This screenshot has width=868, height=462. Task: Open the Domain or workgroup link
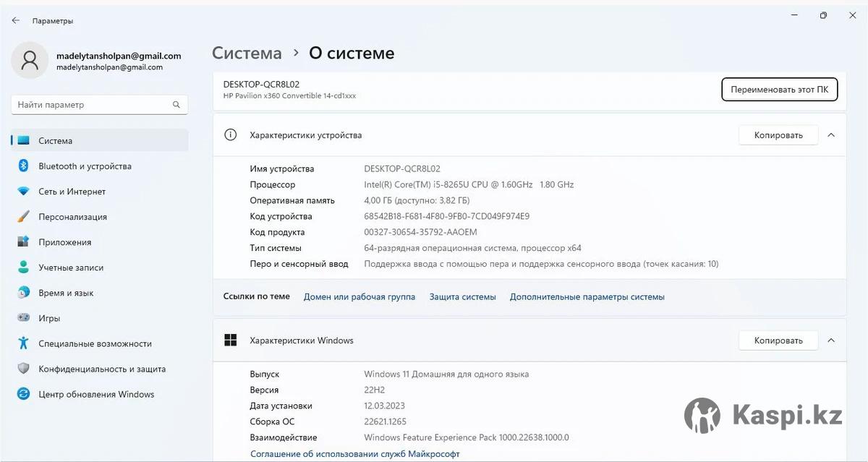coord(359,297)
